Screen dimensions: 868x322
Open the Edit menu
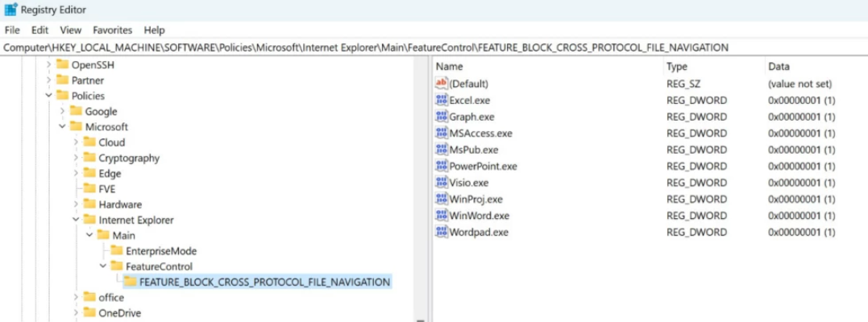click(x=39, y=30)
